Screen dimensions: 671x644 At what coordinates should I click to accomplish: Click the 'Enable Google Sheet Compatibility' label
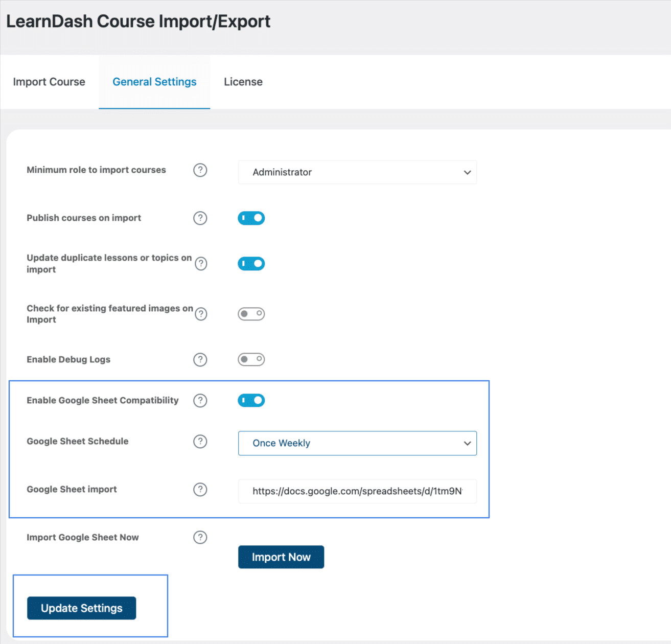click(x=103, y=400)
